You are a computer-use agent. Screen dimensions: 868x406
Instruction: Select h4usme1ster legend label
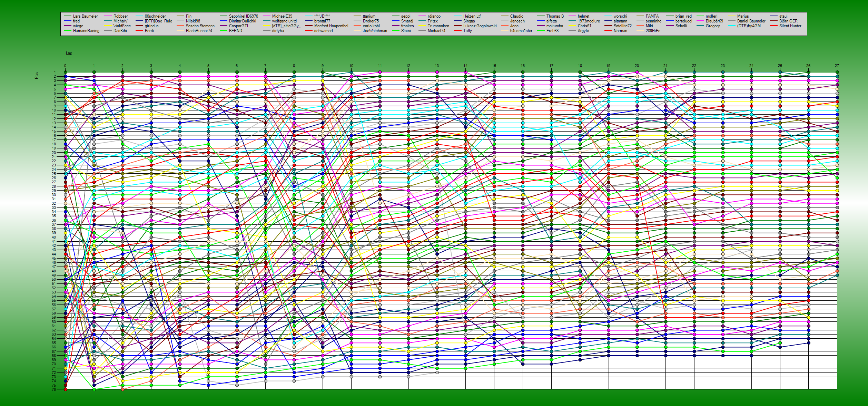(521, 31)
